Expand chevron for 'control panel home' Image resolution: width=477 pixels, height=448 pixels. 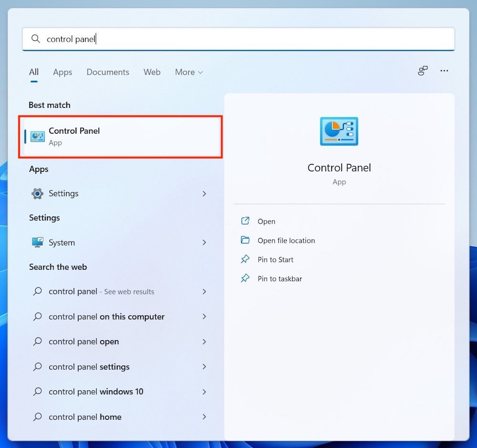point(204,417)
